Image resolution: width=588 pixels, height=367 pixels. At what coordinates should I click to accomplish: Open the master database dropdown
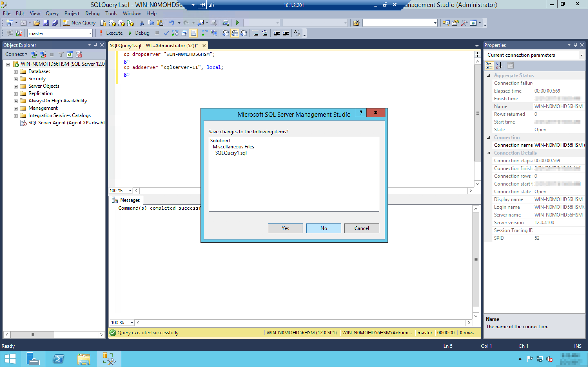click(x=90, y=33)
